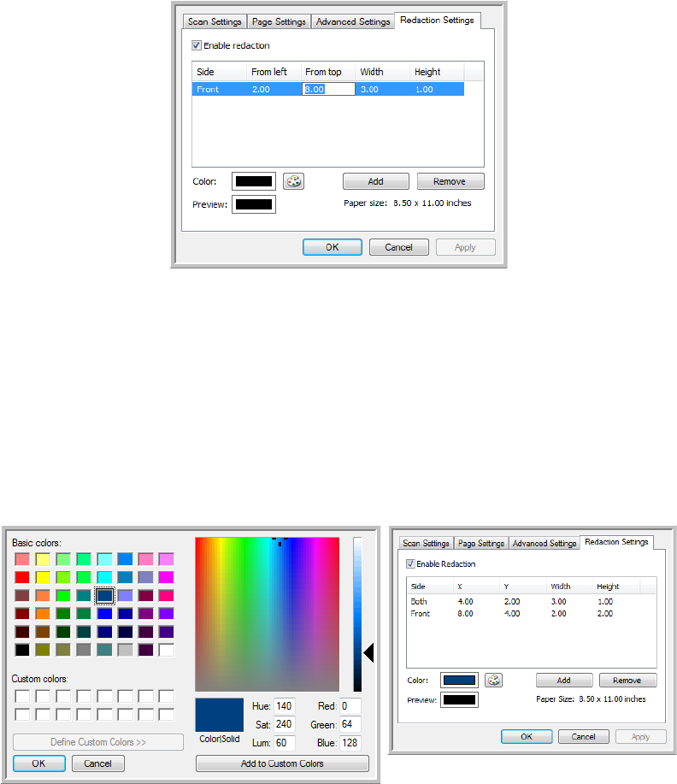The image size is (677, 784).
Task: Click OK in bottom-right redaction dialog
Action: pos(527,736)
